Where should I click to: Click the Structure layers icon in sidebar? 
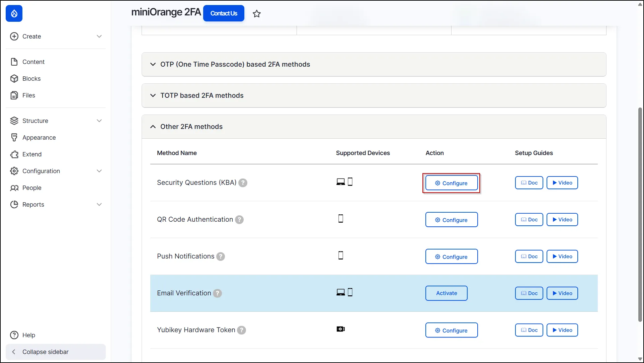coord(14,121)
